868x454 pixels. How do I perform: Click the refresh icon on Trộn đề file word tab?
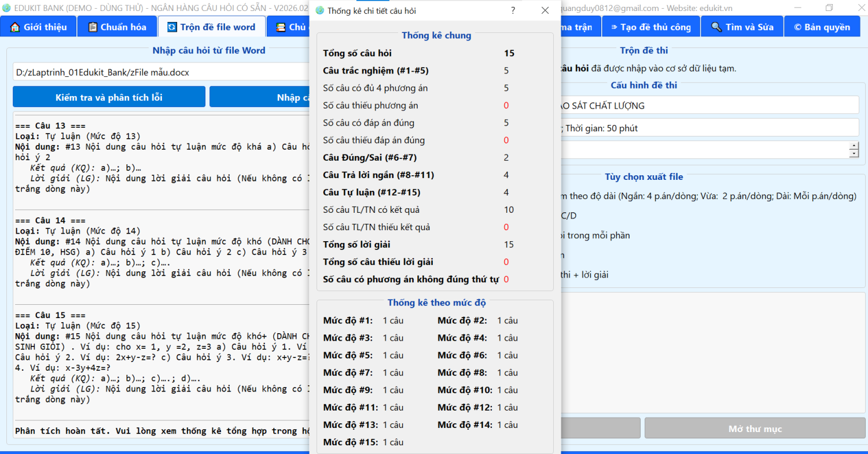click(172, 27)
